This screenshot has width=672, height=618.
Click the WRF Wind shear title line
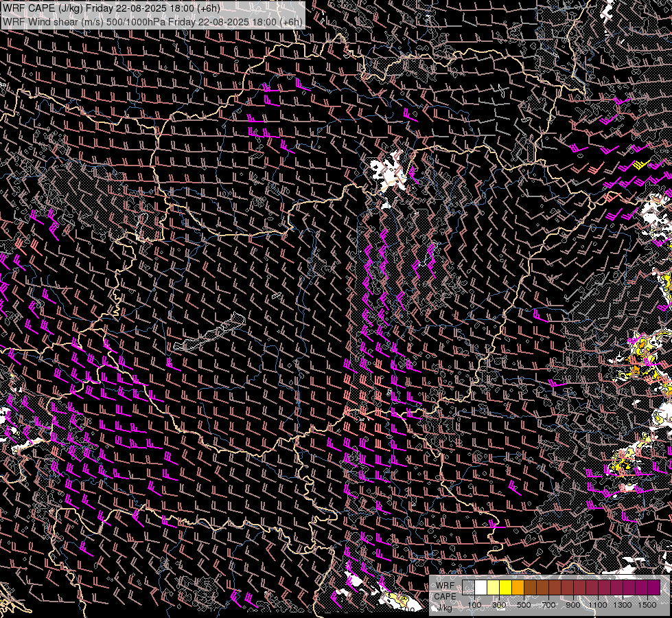(152, 21)
